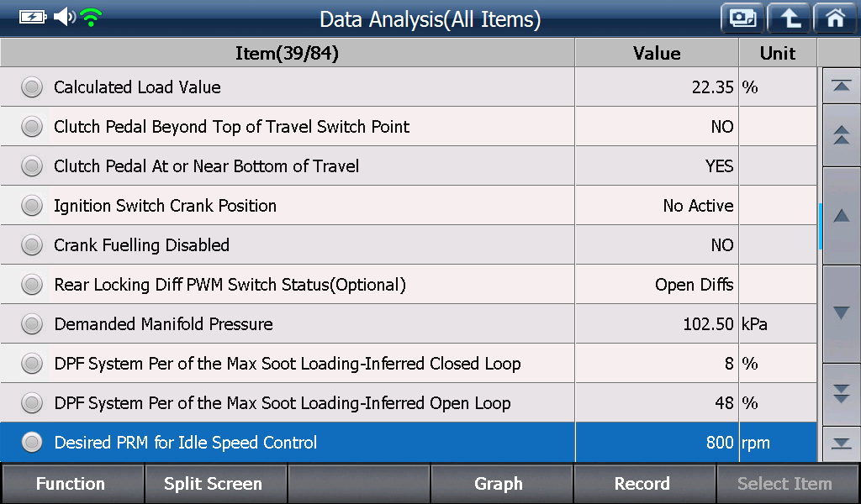
Task: Jump to top of list arrow
Action: pos(841,87)
